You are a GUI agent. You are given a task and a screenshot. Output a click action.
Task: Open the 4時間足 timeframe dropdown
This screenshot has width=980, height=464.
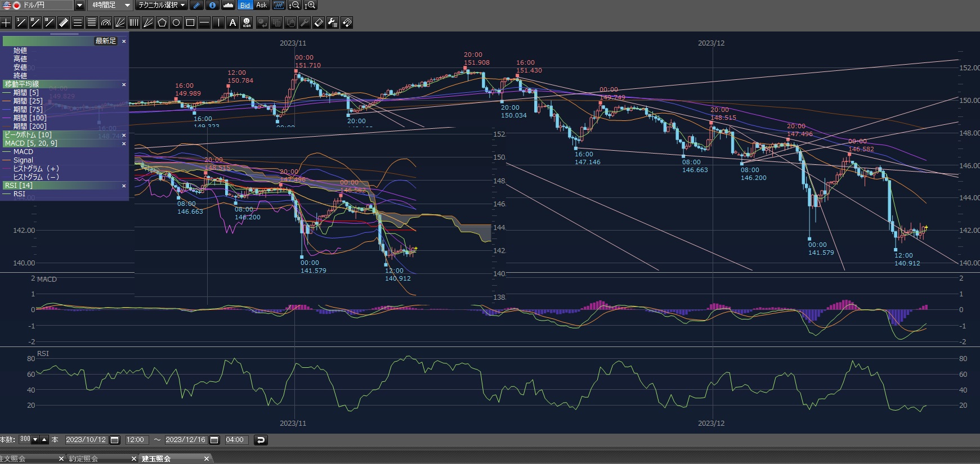(127, 5)
